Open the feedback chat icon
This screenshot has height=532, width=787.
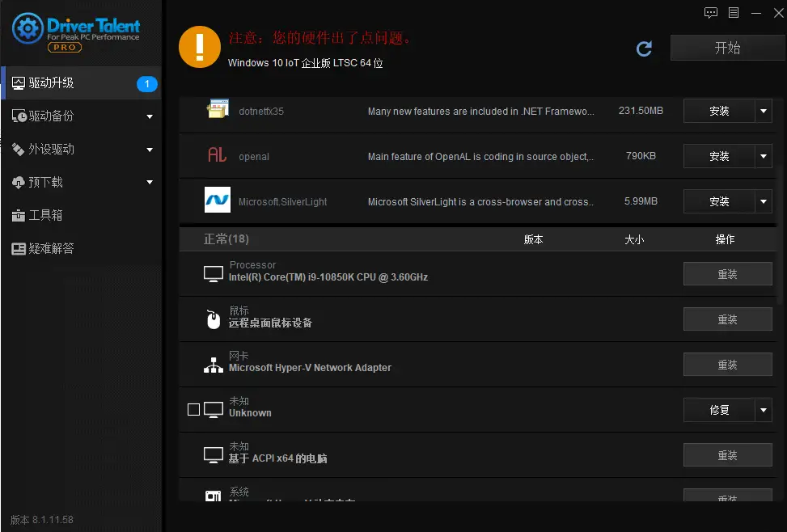pyautogui.click(x=711, y=13)
